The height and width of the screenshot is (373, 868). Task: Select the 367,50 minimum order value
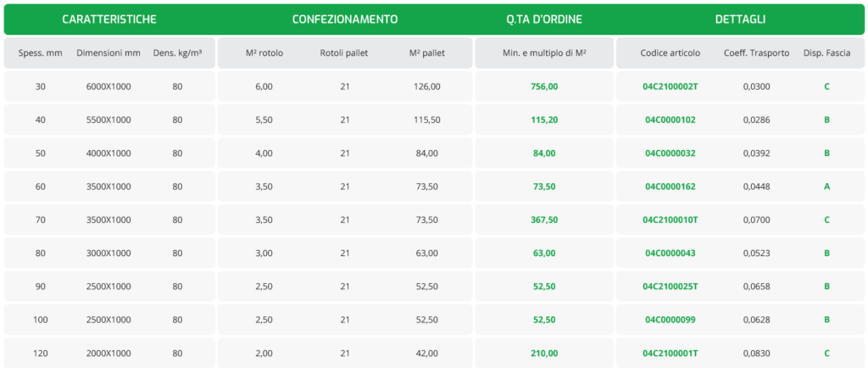544,220
